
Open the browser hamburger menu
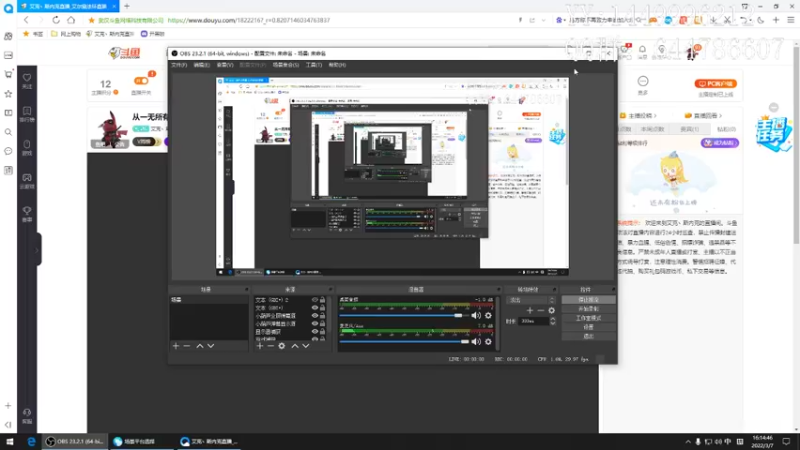click(x=791, y=20)
